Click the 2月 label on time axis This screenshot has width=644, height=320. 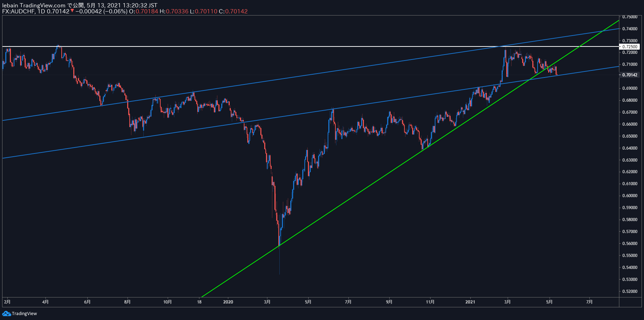[x=7, y=302]
